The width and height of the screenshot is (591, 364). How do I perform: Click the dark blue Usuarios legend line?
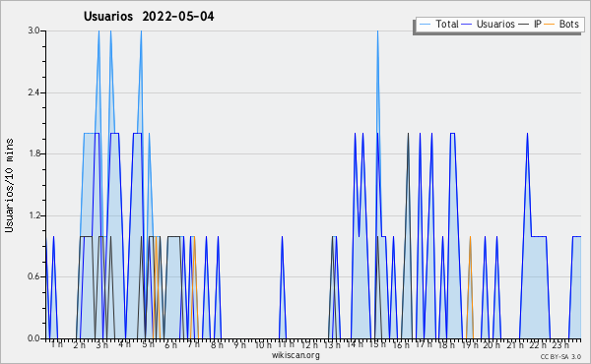coord(467,25)
